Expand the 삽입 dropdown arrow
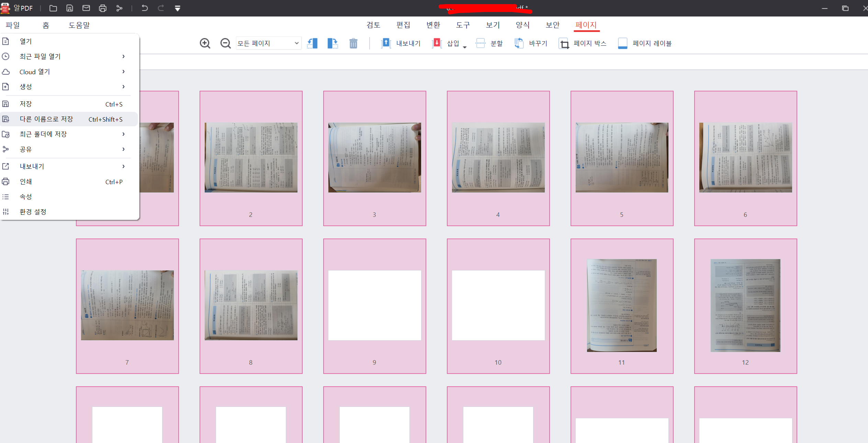The image size is (868, 443). [x=465, y=47]
